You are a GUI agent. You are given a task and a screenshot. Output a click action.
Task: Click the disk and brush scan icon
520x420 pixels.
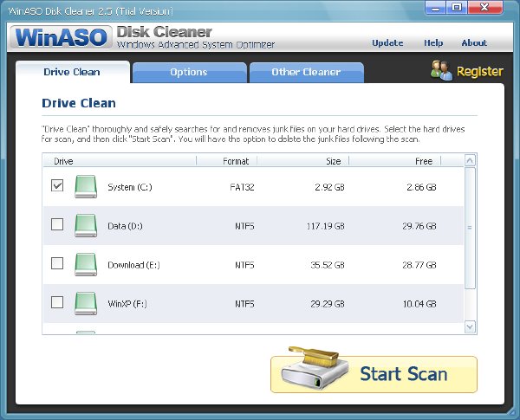click(314, 368)
